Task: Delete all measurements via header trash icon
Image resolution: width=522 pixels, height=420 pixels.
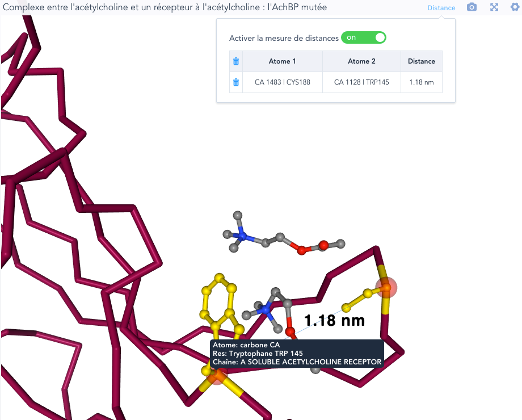Action: [236, 61]
